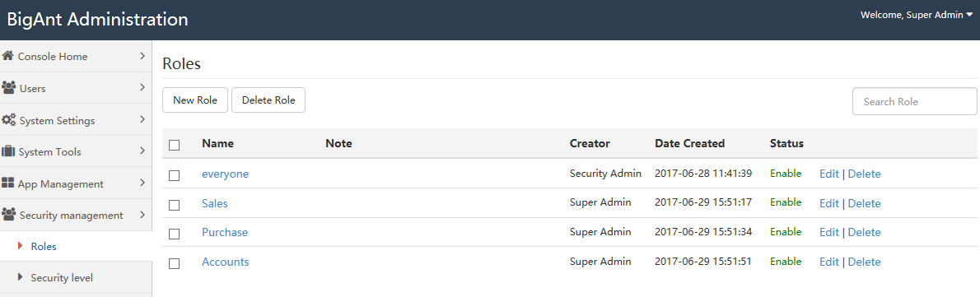980x297 pixels.
Task: Tick the select-all checkbox in table header
Action: tap(175, 145)
